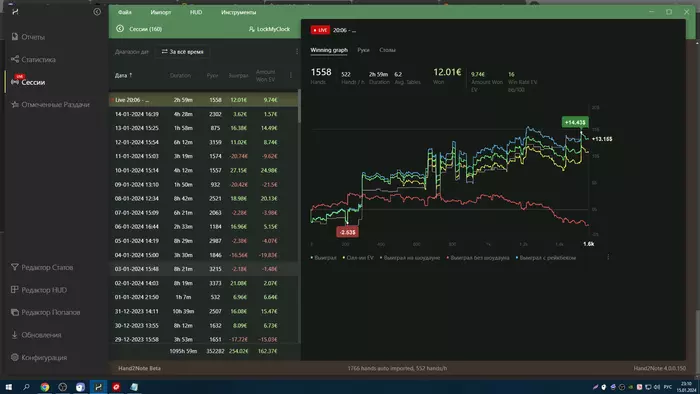The height and width of the screenshot is (394, 700).
Task: Sort sessions by Duration column
Action: [180, 75]
